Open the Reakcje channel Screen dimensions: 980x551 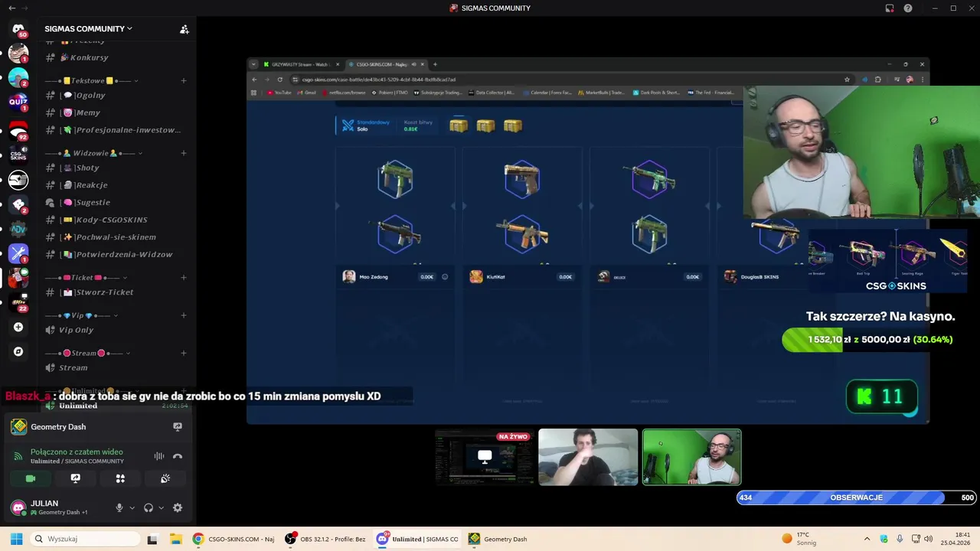tap(115, 185)
